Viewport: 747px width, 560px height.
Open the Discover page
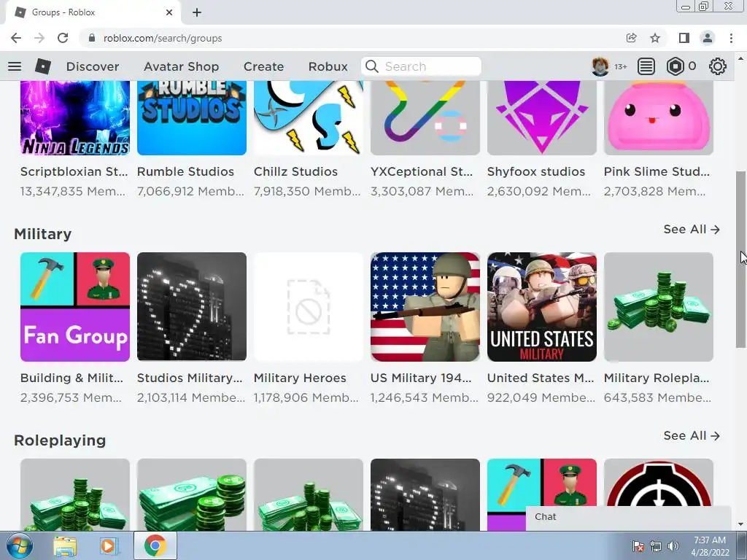tap(93, 66)
